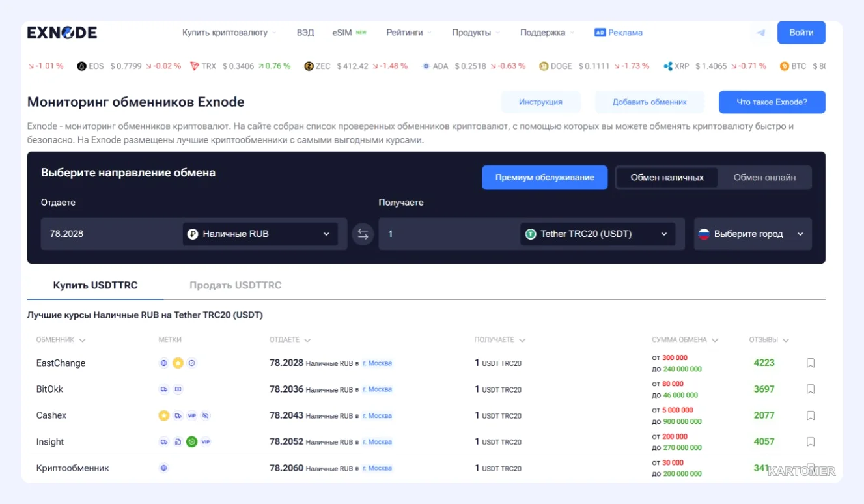Click the crossed-eye badge in Cashex row
The width and height of the screenshot is (864, 504).
206,415
